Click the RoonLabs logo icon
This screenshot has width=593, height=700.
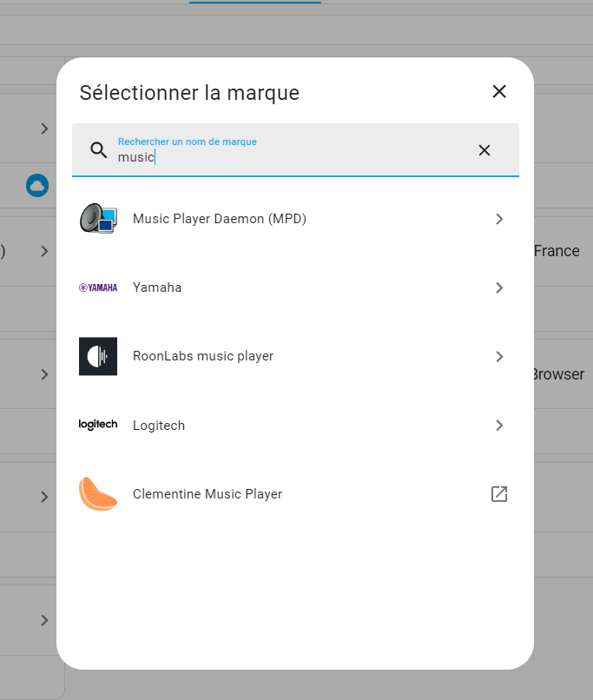[x=98, y=356]
